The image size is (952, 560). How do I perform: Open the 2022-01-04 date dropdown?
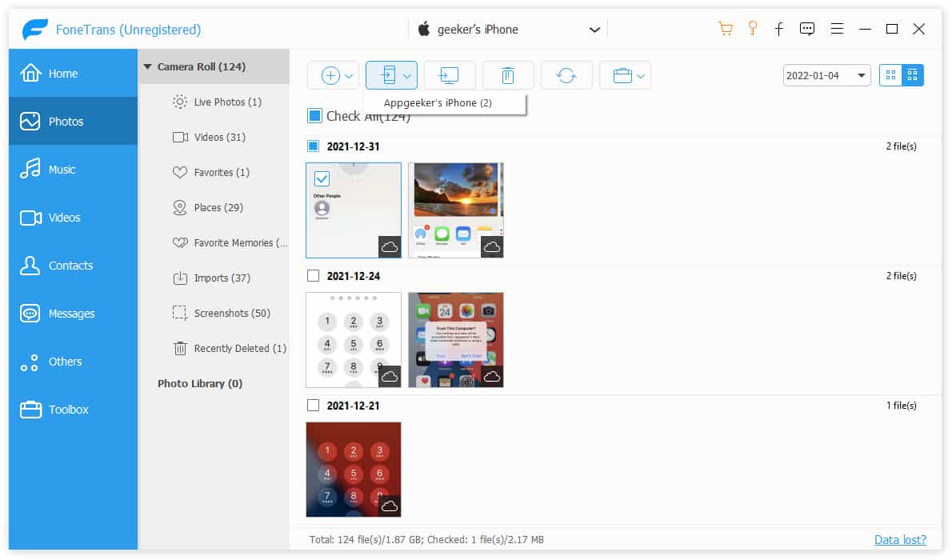(826, 74)
